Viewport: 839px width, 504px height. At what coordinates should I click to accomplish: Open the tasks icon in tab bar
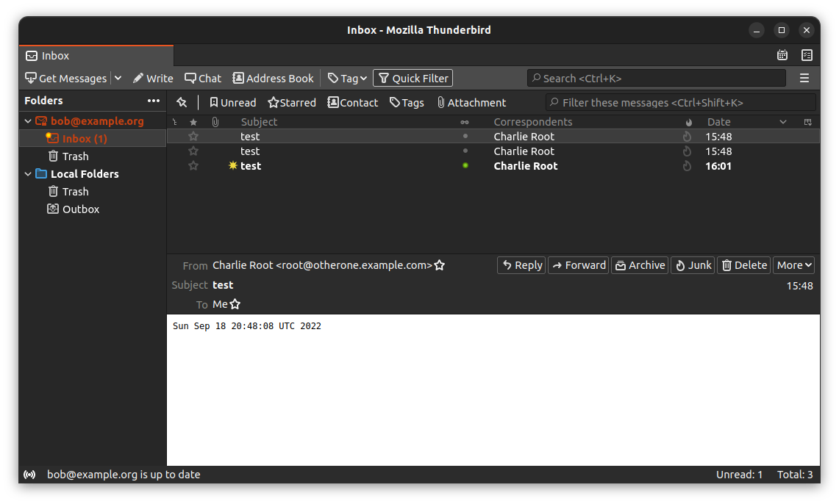[807, 55]
